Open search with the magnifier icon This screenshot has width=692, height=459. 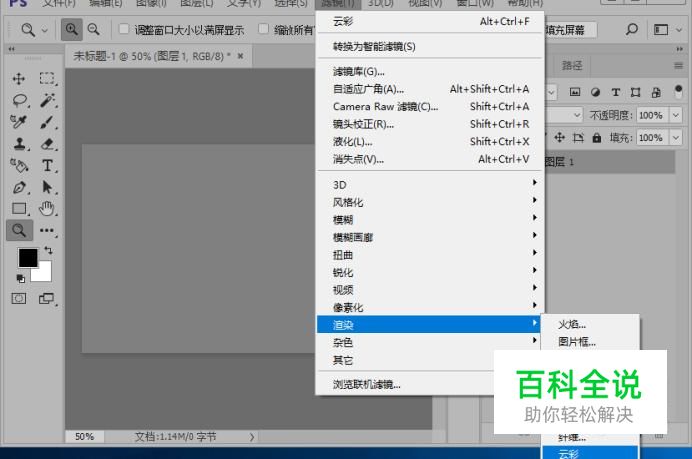tap(632, 30)
